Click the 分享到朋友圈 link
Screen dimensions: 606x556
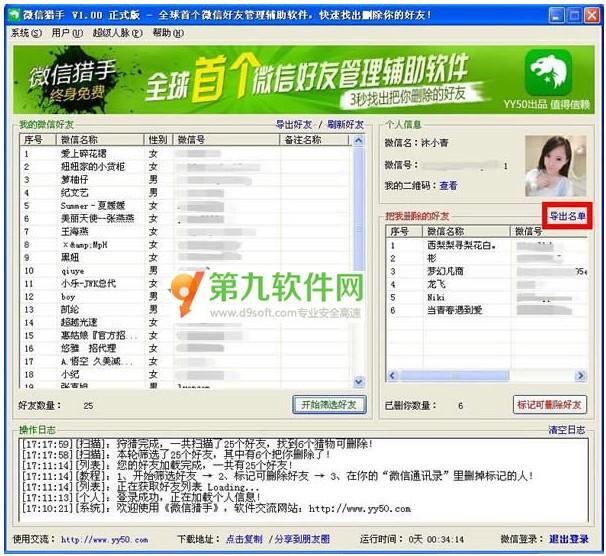pyautogui.click(x=302, y=539)
